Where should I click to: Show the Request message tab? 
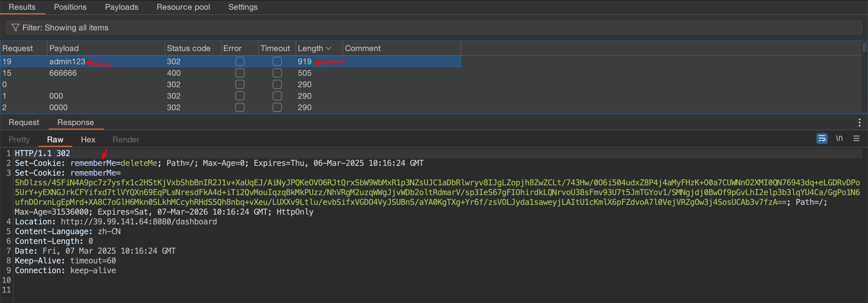point(24,123)
